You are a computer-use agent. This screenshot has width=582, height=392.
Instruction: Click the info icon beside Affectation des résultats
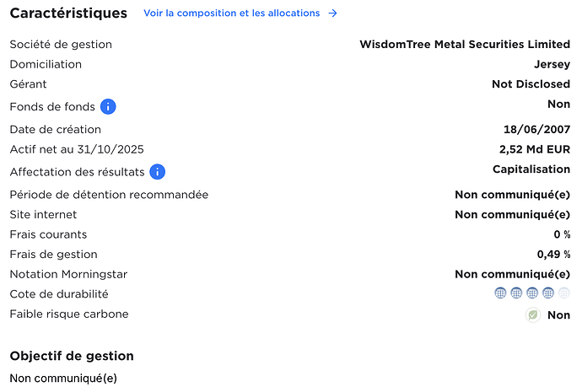(157, 172)
